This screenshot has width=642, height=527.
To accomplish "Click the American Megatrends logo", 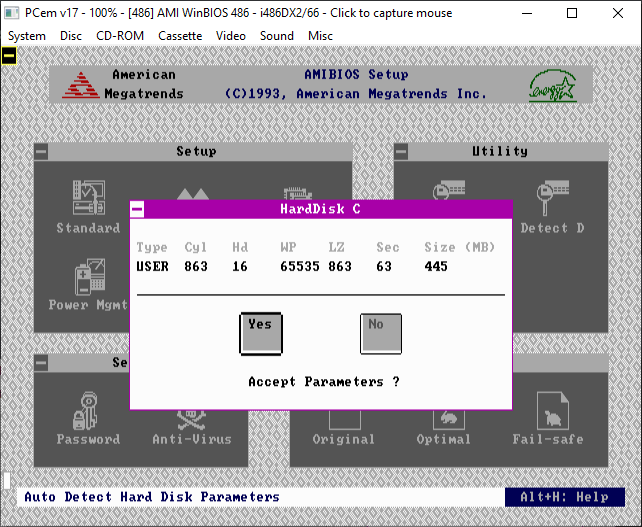I will click(81, 85).
